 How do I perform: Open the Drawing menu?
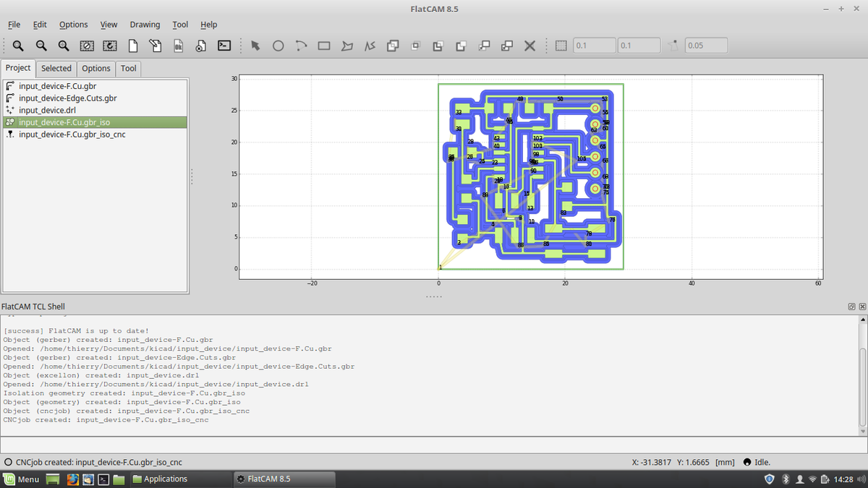pos(145,25)
